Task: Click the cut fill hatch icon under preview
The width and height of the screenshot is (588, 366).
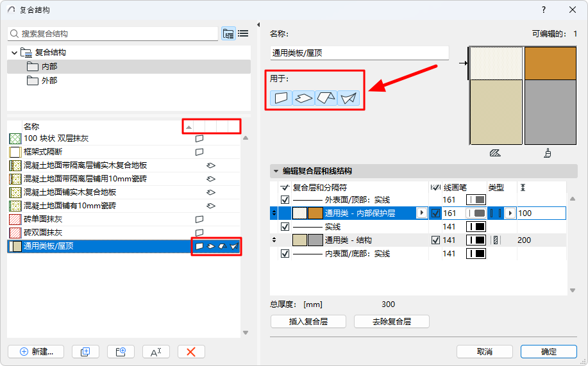Action: (495, 153)
